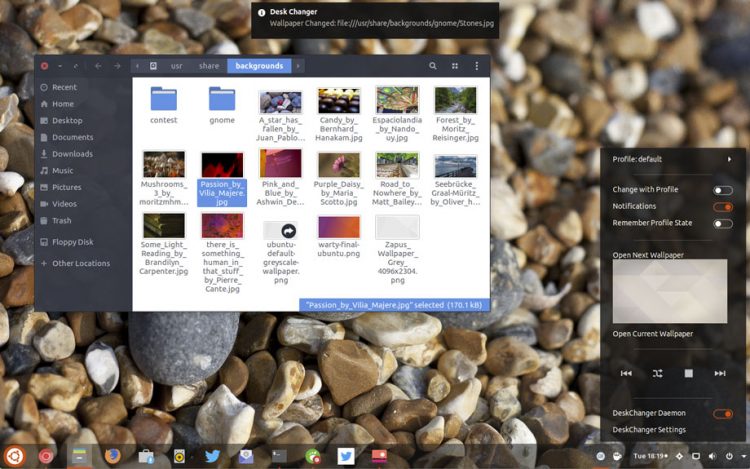Click the next wallpaper preview image

click(x=670, y=291)
